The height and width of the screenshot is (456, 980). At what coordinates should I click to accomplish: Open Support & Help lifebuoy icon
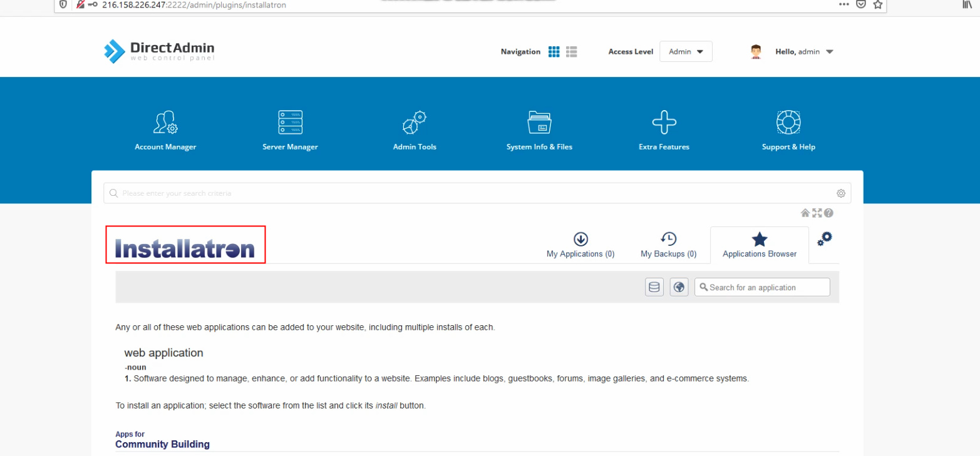click(x=788, y=123)
